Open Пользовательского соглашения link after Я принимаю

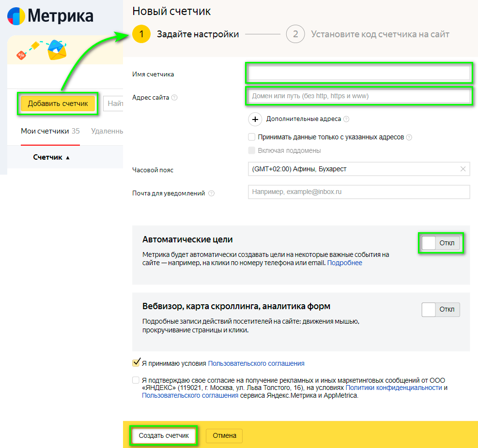[x=256, y=363]
